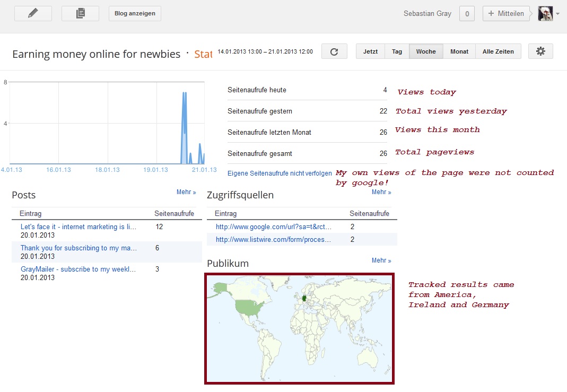567x392 pixels.
Task: Click Mehr link beside Zugriffsquellen
Action: (x=381, y=193)
